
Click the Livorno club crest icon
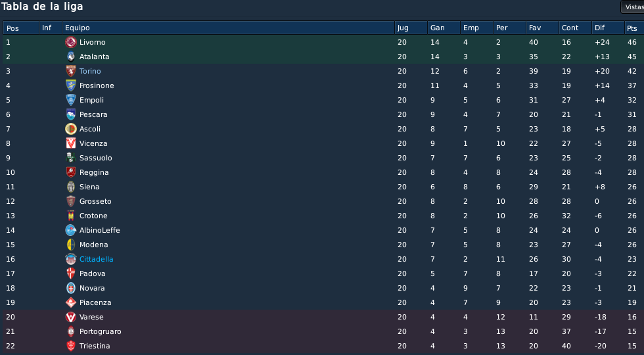tap(71, 42)
